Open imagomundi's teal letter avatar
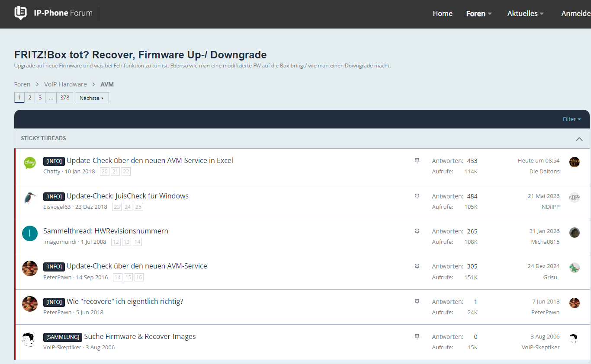Viewport: 591px width, 364px height. tap(30, 233)
